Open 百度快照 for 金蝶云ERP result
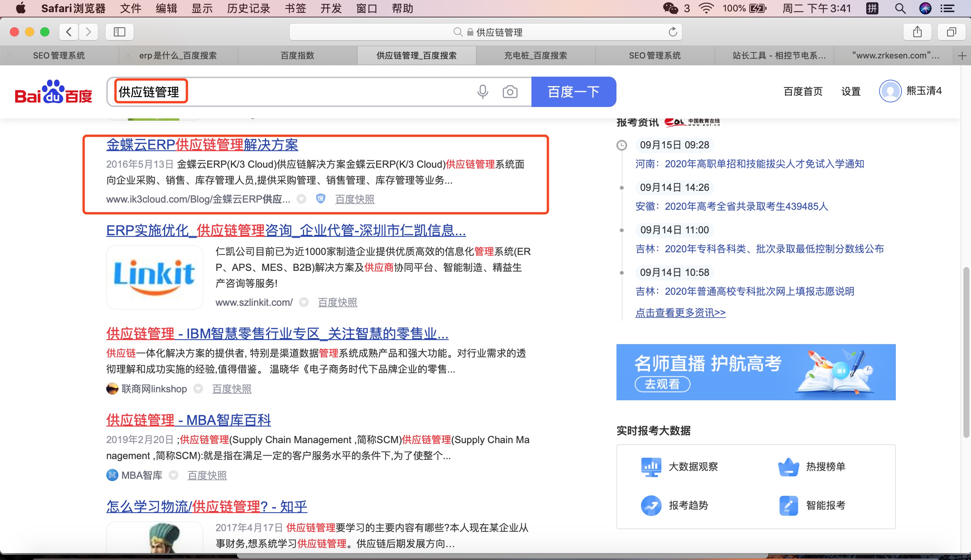The image size is (971, 560). click(355, 199)
